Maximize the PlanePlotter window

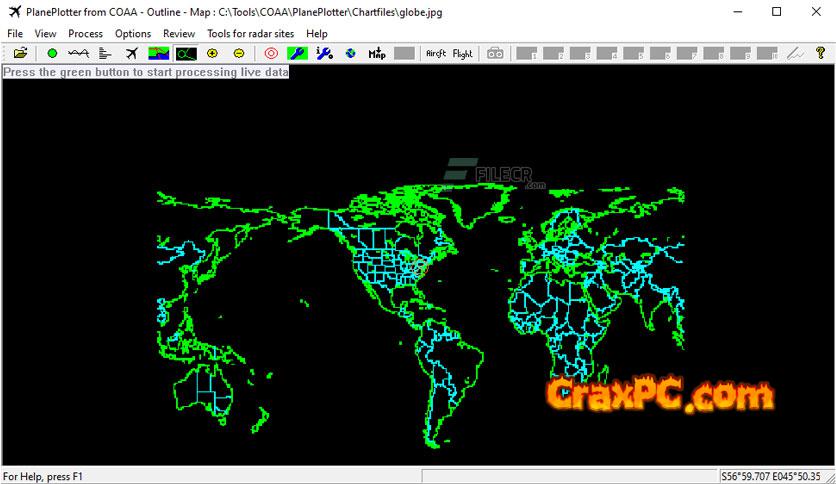click(777, 12)
